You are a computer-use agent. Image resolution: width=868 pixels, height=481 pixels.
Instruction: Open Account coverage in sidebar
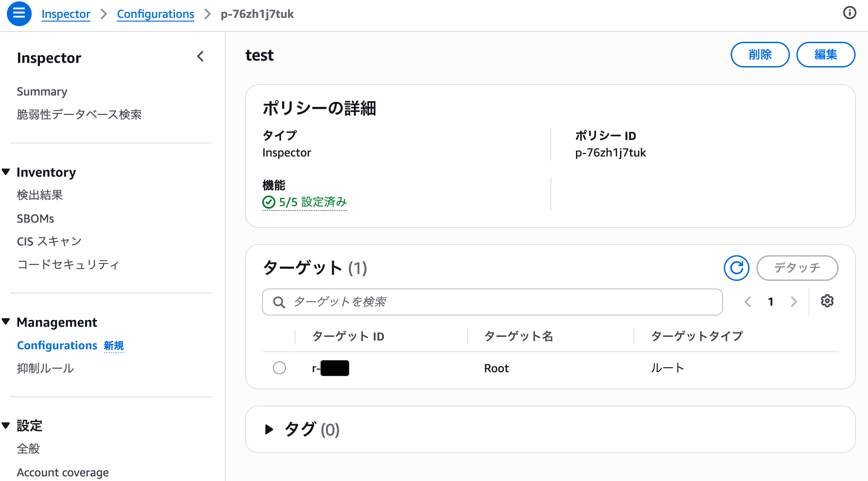(63, 472)
